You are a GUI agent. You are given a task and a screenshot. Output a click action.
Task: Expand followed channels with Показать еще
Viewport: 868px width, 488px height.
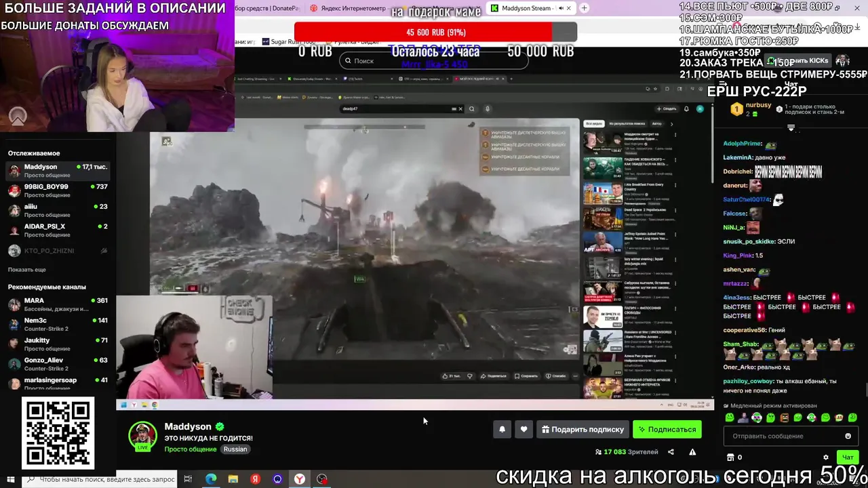27,270
